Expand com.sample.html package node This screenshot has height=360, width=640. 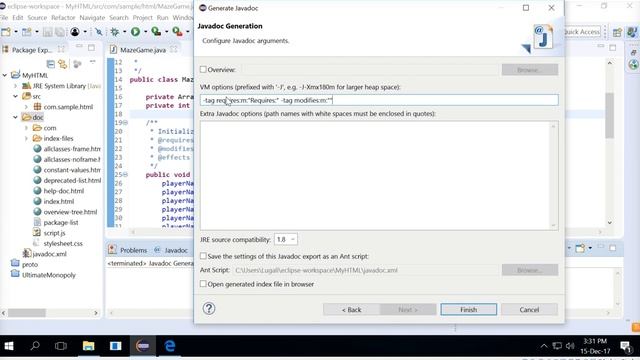(x=27, y=107)
